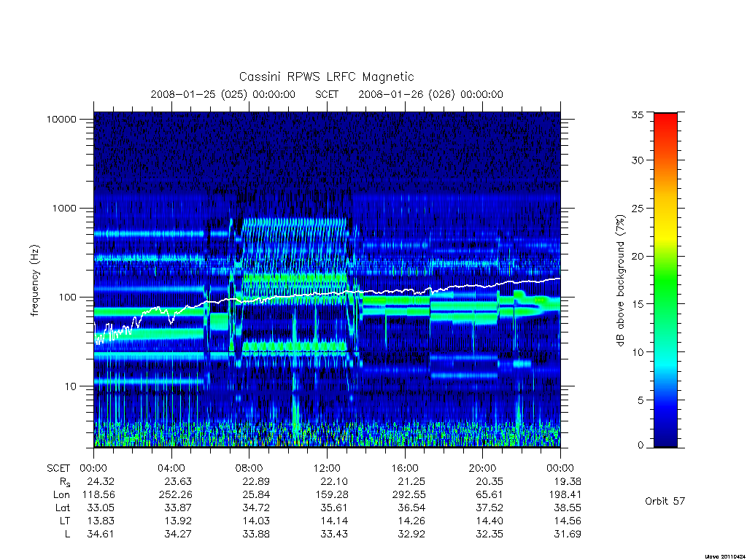Click the 'Lon' row label
The width and height of the screenshot is (747, 560).
pos(61,495)
